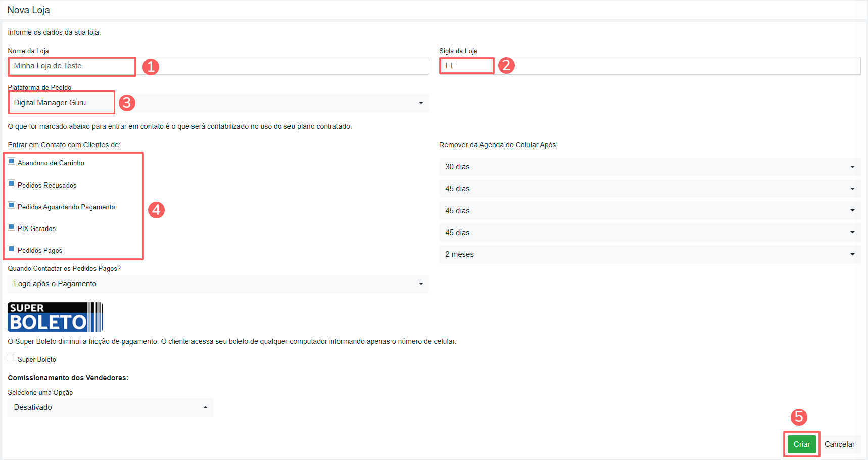Image resolution: width=868 pixels, height=460 pixels.
Task: Click the green Criar button
Action: pos(801,444)
